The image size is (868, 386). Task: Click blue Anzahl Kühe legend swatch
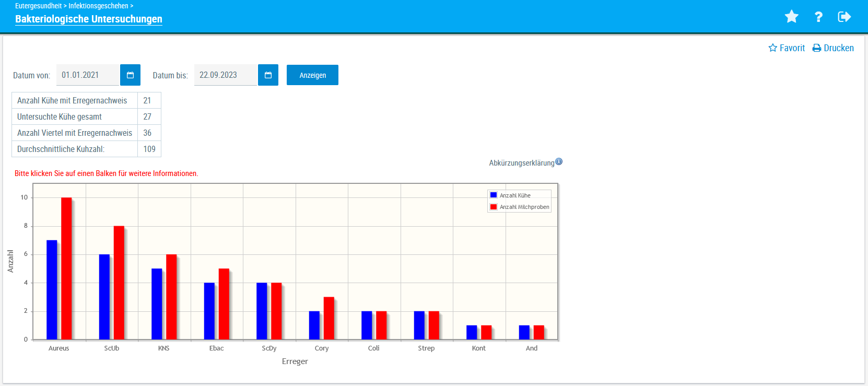tap(494, 195)
